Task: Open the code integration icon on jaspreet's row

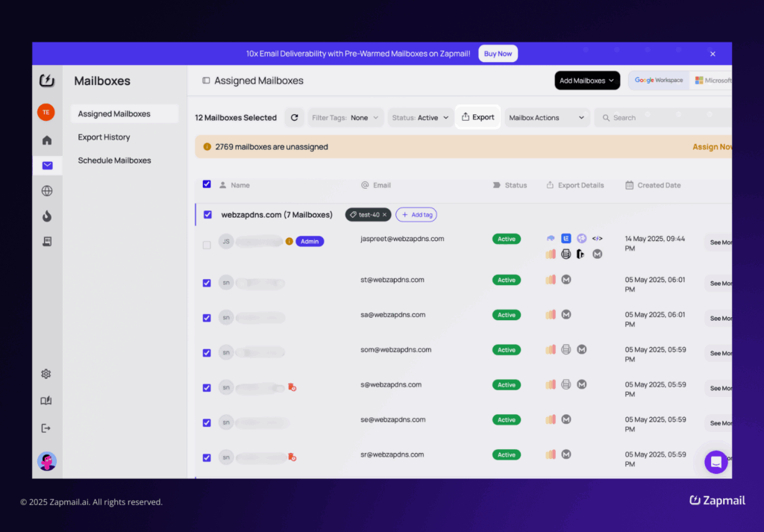Action: coord(597,238)
